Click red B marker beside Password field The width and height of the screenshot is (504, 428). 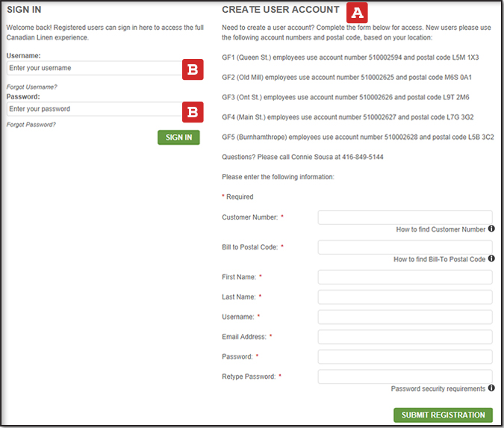[193, 111]
